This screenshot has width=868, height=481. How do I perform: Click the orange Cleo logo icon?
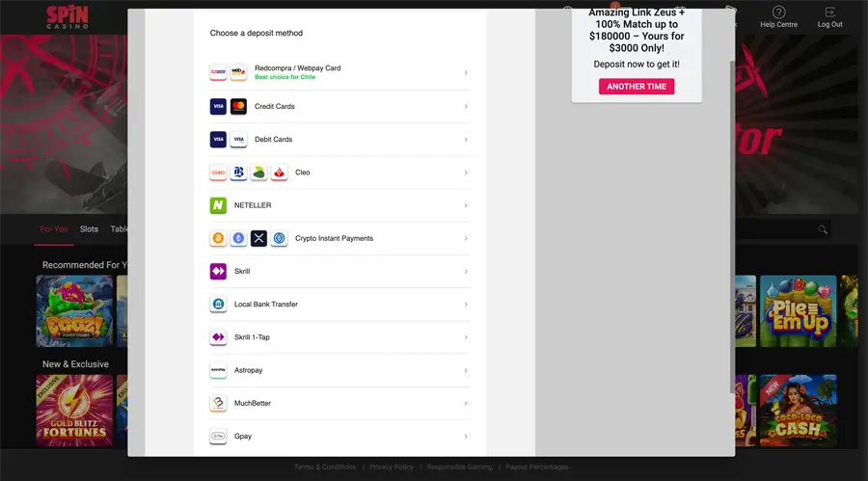pos(218,173)
